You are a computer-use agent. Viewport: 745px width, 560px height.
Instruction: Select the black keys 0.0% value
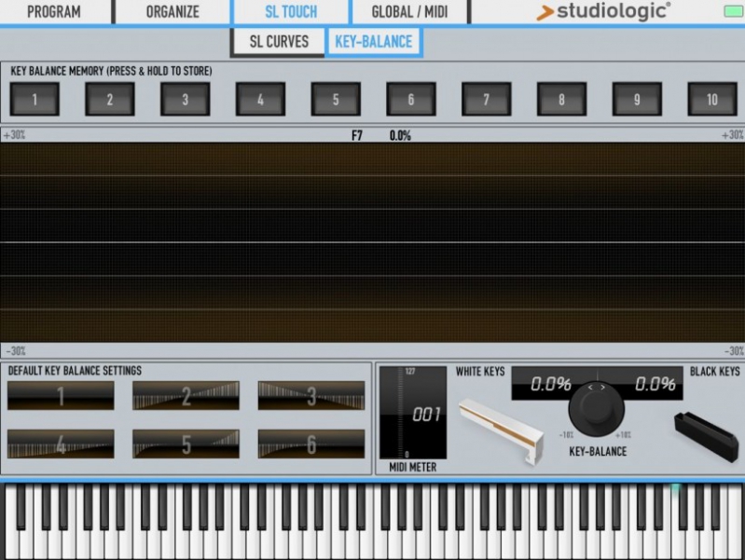pyautogui.click(x=655, y=384)
